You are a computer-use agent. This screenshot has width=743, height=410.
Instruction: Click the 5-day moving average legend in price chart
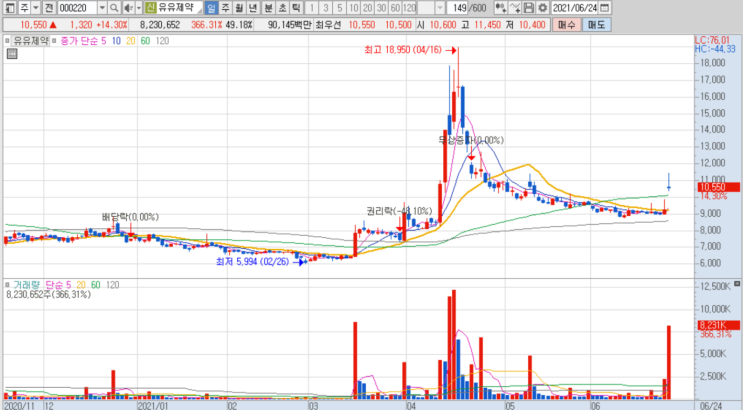pos(104,41)
